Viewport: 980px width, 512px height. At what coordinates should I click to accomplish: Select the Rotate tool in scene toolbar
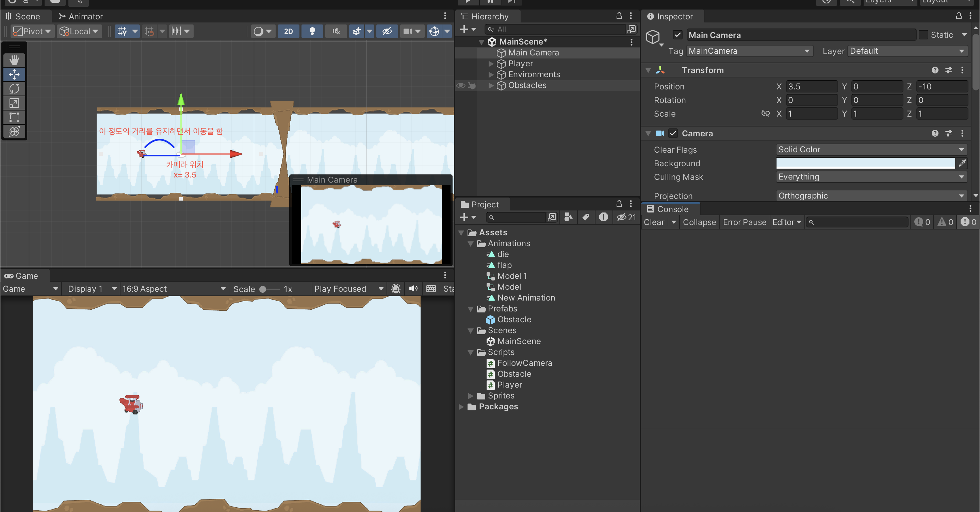coord(14,89)
